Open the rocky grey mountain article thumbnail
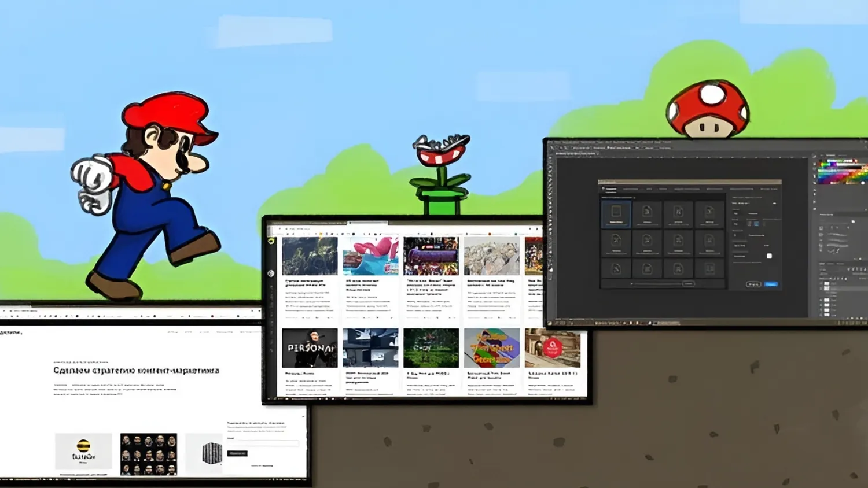 point(492,256)
